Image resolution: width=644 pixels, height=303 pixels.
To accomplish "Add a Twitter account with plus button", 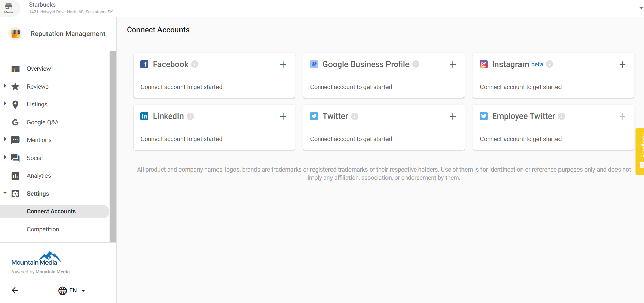I will click(453, 117).
